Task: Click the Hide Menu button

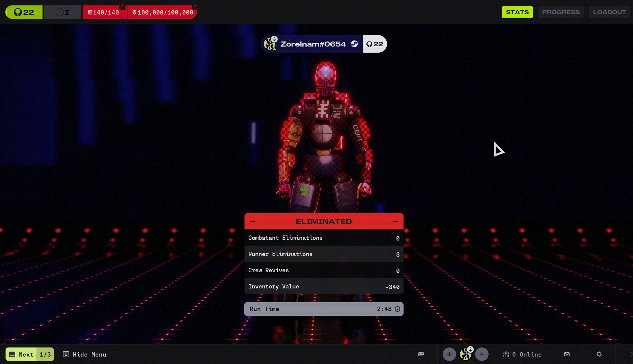Action: click(84, 354)
